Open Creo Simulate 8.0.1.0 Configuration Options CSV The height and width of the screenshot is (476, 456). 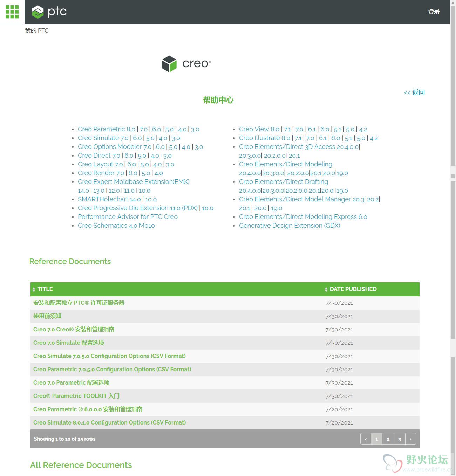coord(109,423)
